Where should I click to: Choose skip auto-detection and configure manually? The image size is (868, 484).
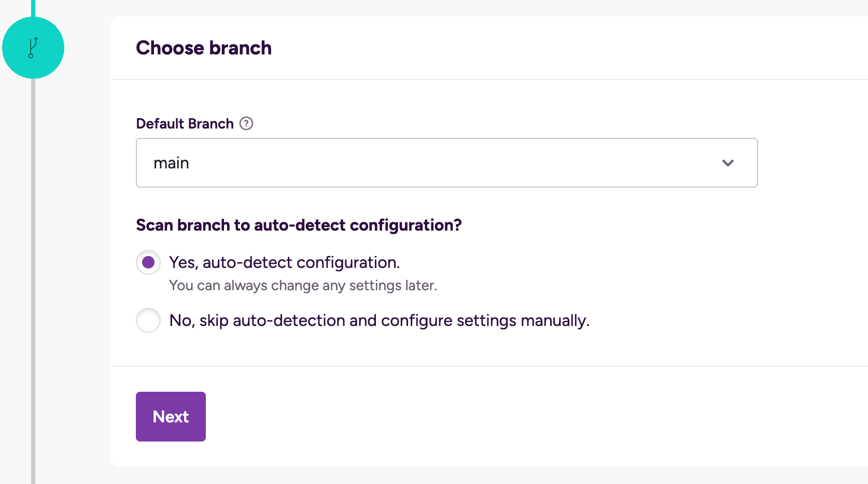[148, 320]
